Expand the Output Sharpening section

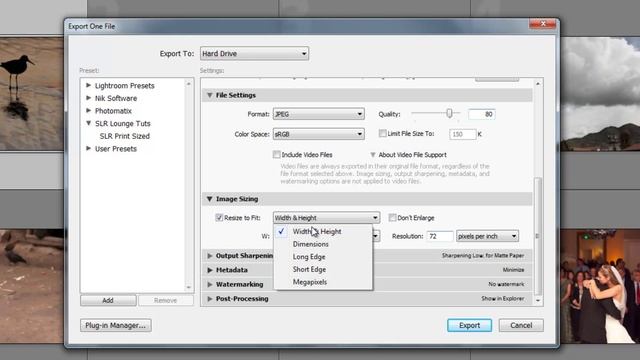pyautogui.click(x=210, y=256)
